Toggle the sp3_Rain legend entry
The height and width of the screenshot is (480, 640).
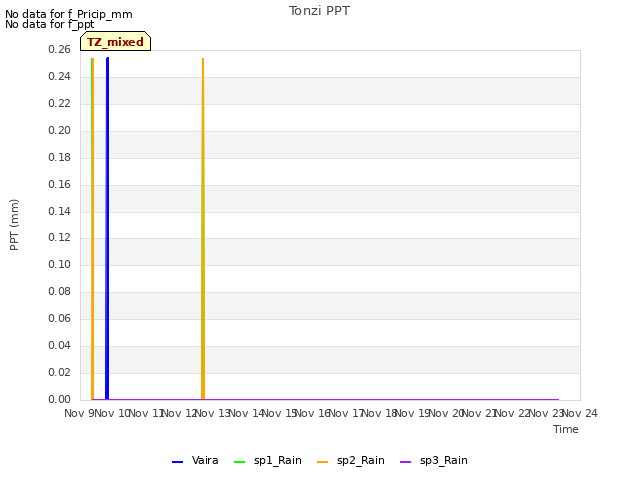(434, 460)
